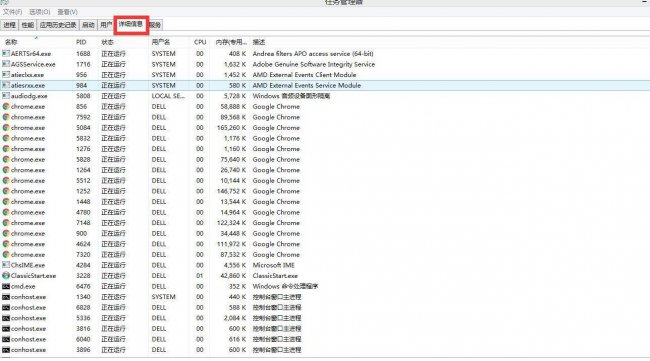Sort by the 内存(专用 column header
This screenshot has height=361, width=650.
coord(230,42)
